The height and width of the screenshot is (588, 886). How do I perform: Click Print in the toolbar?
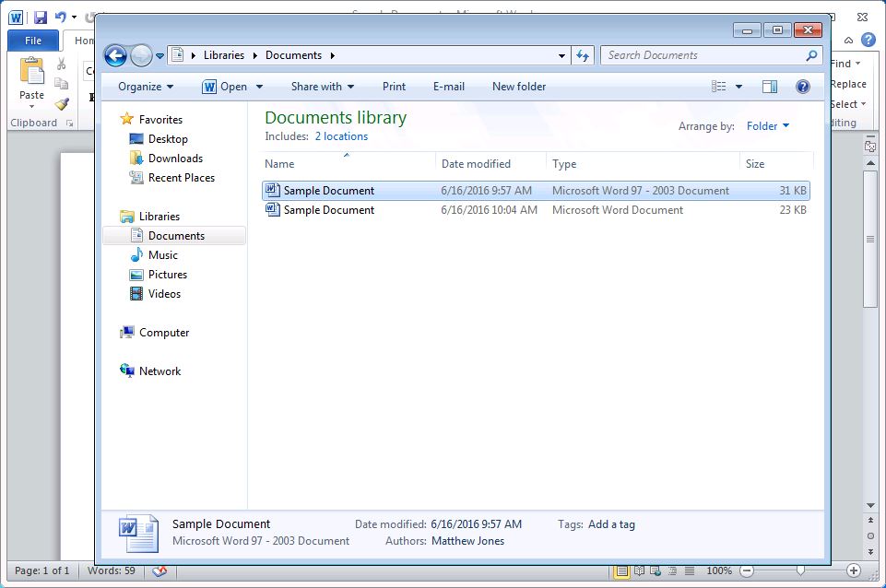[394, 87]
